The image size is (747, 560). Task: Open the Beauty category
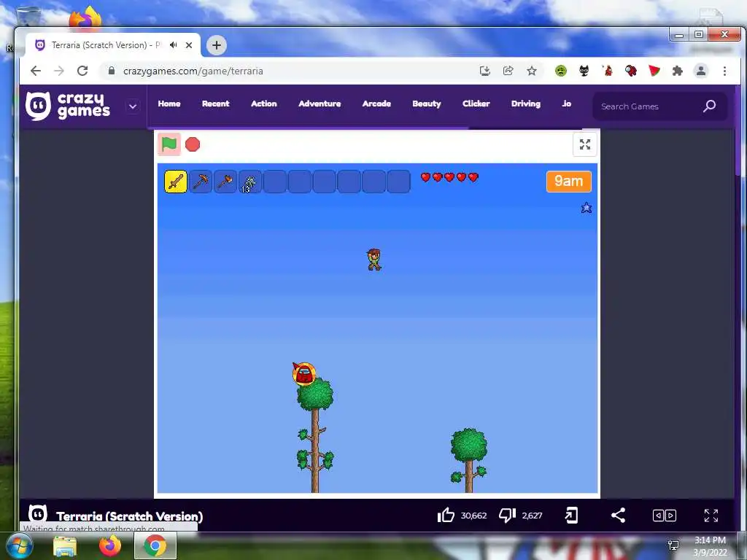(x=426, y=104)
